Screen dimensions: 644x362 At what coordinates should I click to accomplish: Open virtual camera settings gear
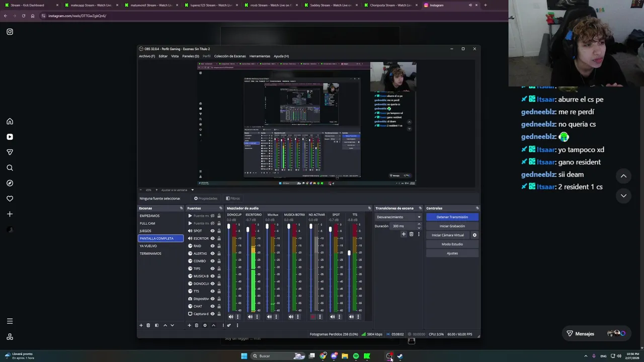[x=474, y=235]
